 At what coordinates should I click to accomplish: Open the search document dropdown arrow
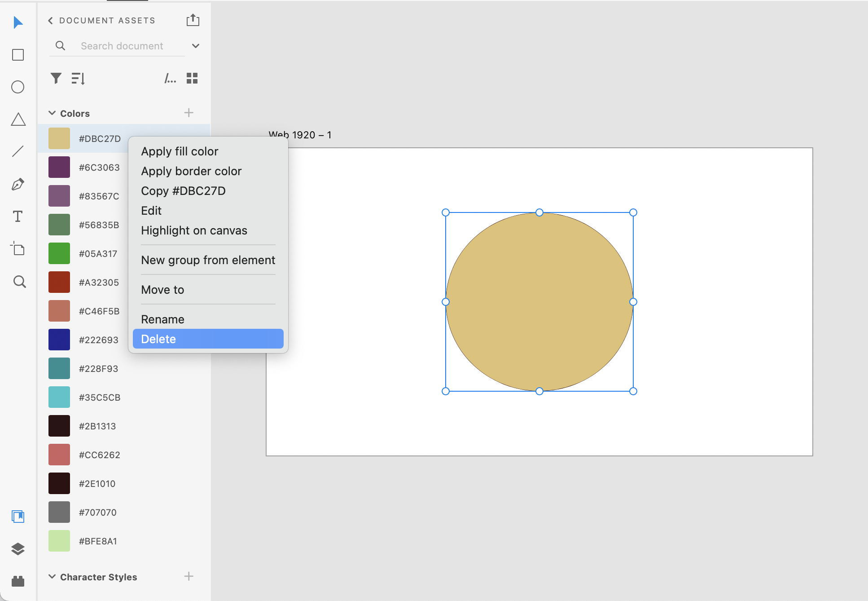click(x=196, y=46)
